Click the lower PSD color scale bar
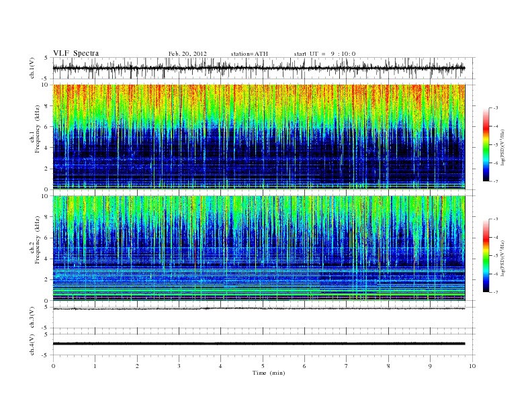The image size is (532, 411). tap(486, 255)
